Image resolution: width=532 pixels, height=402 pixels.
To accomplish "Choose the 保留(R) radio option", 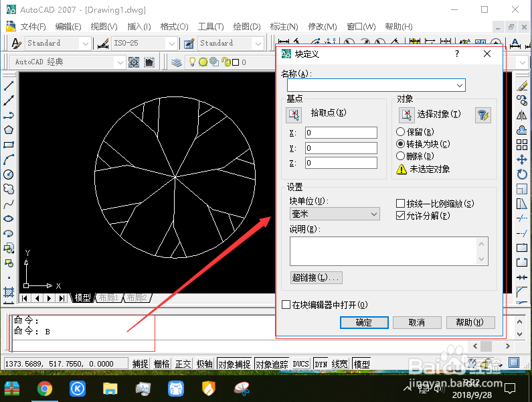I will pyautogui.click(x=400, y=132).
